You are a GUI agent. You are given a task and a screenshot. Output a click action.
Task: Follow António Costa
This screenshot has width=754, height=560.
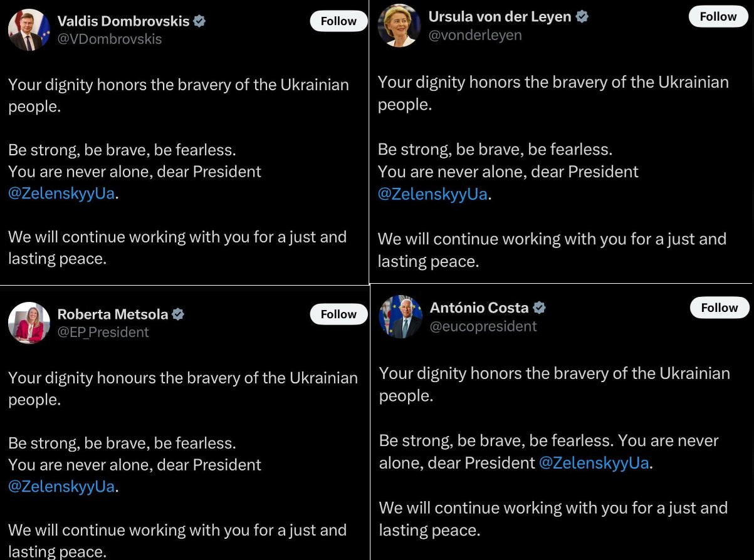[x=720, y=308]
